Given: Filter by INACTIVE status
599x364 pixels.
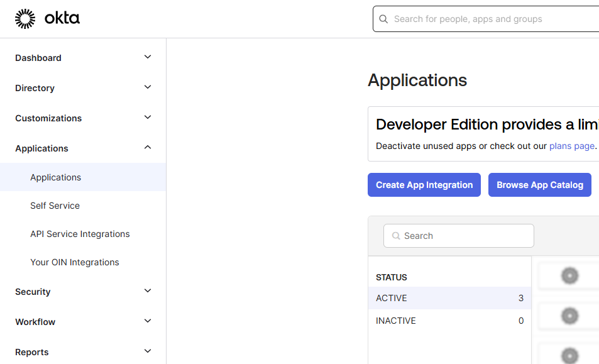Looking at the screenshot, I should [x=449, y=321].
